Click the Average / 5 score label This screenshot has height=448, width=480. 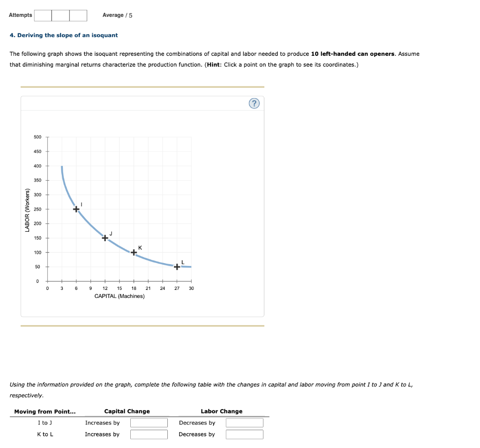pyautogui.click(x=117, y=15)
